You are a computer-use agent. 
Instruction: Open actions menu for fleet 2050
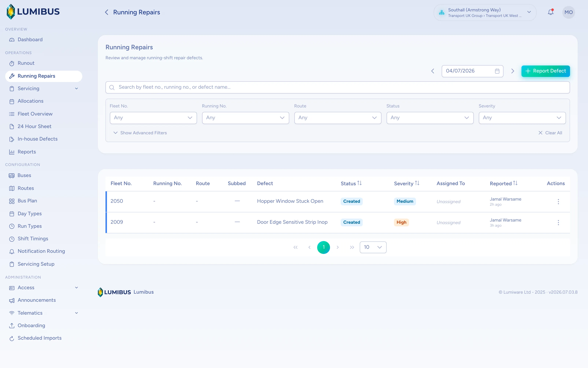[558, 201]
